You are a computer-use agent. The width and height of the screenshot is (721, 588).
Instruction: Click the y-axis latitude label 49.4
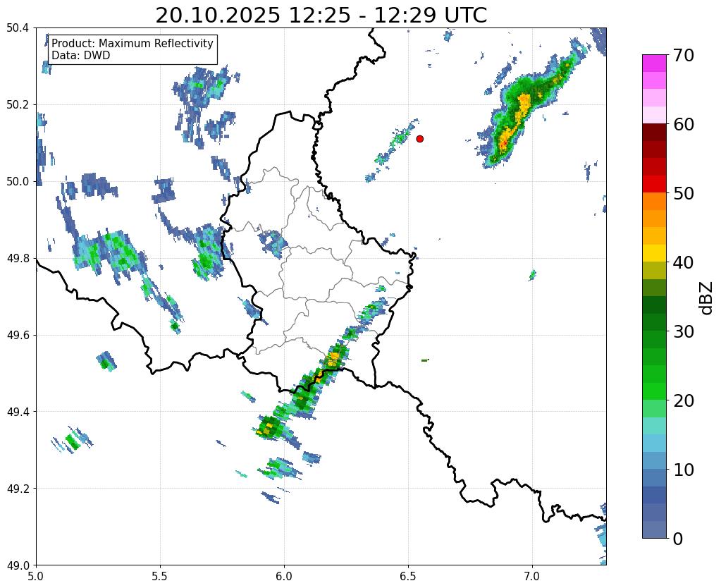click(x=18, y=412)
